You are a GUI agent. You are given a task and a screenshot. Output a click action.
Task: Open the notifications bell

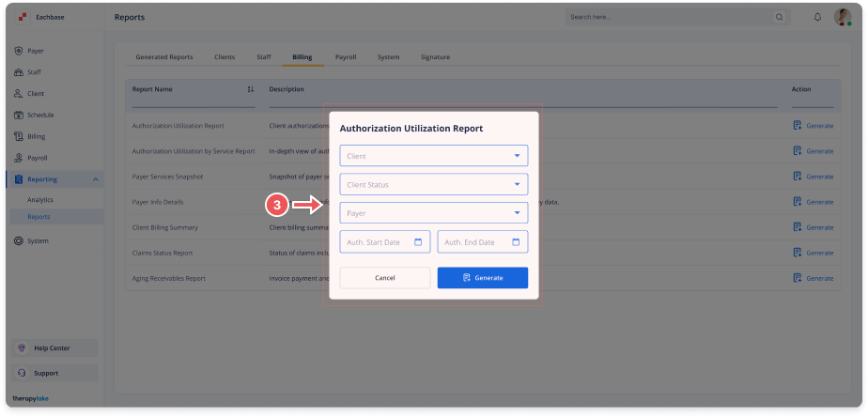point(817,17)
